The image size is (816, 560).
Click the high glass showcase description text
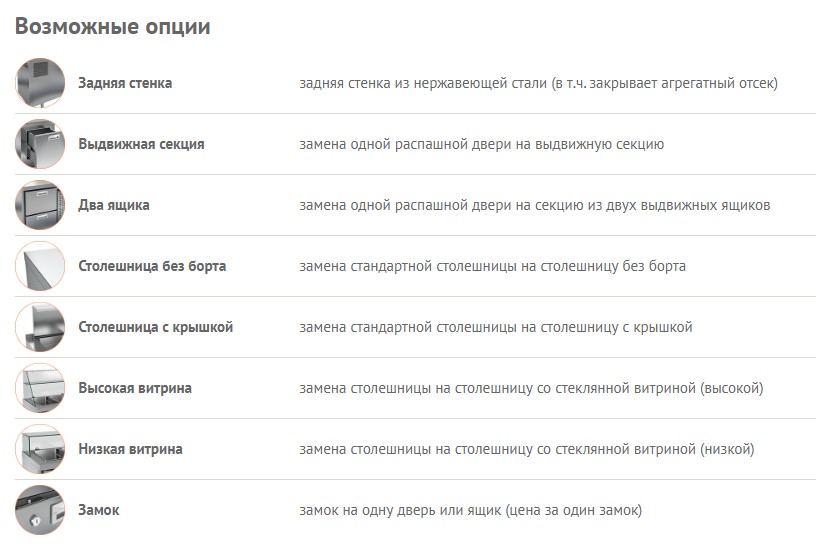coord(531,388)
